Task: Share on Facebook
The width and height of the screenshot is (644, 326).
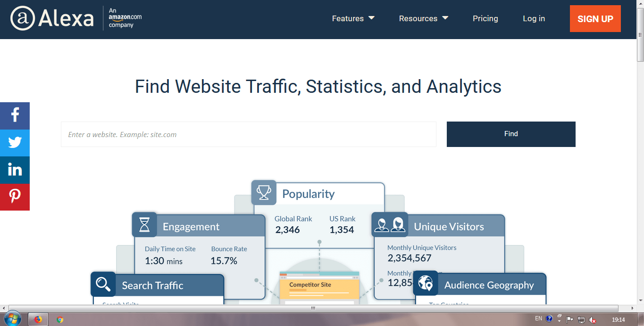Action: click(x=15, y=115)
